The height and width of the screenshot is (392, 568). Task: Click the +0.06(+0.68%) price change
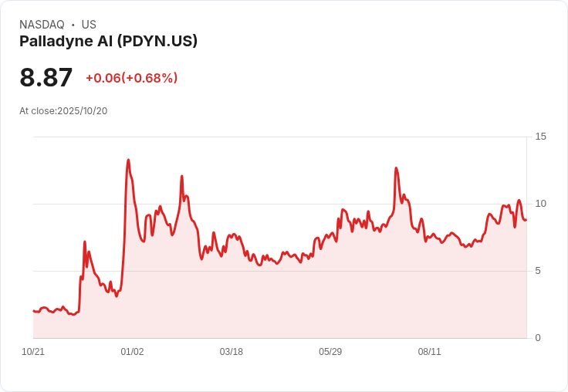point(131,78)
